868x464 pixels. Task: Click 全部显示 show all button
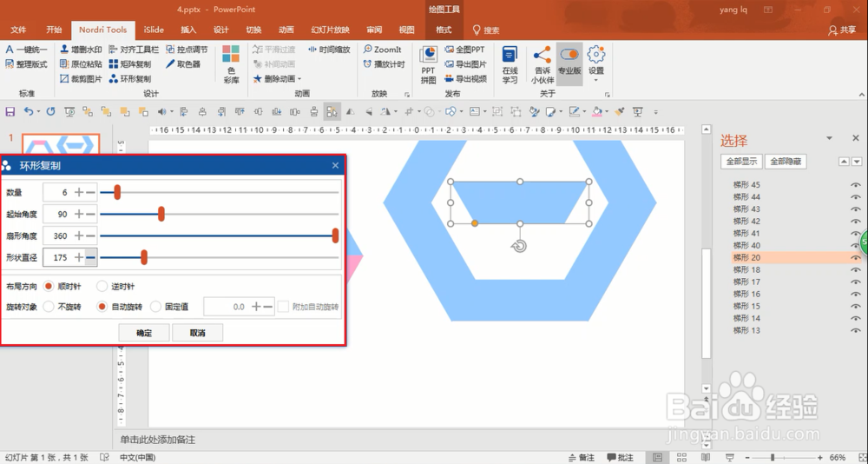pyautogui.click(x=741, y=162)
